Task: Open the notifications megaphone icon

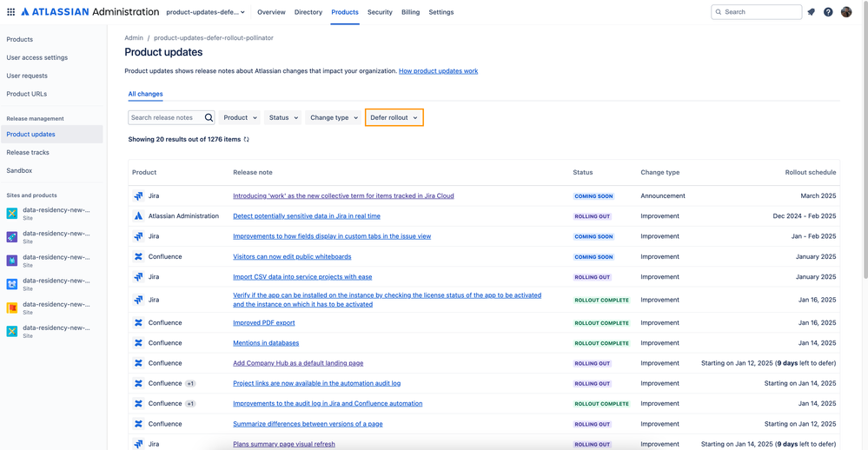Action: tap(811, 11)
